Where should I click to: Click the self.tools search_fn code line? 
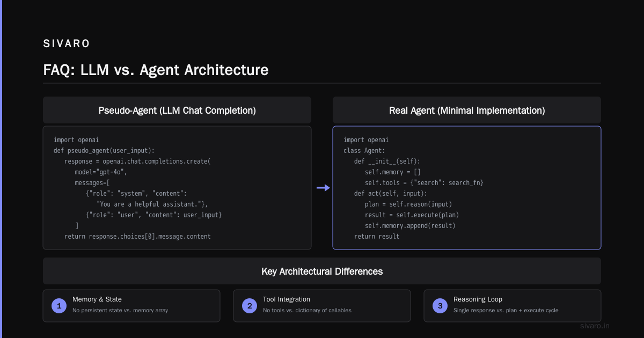(424, 182)
